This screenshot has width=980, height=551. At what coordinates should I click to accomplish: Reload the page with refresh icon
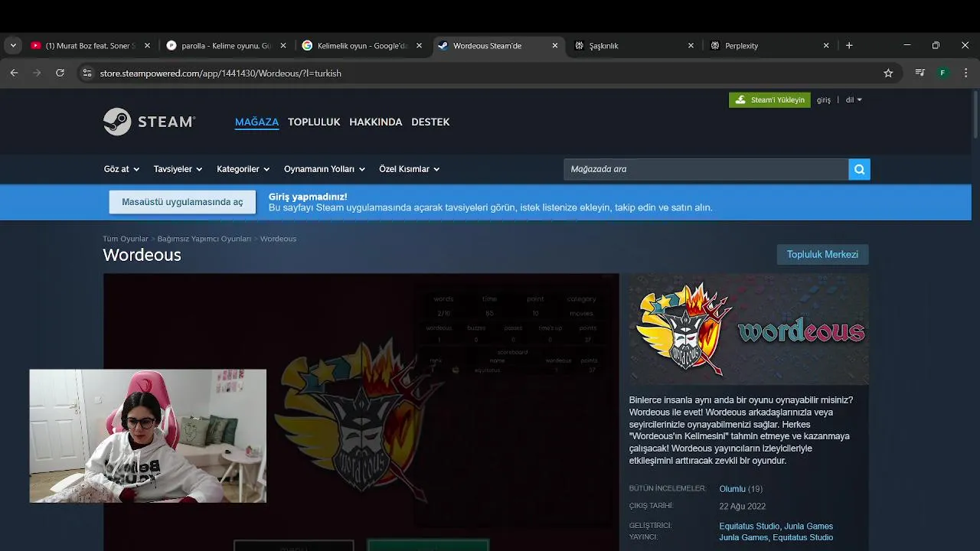60,73
